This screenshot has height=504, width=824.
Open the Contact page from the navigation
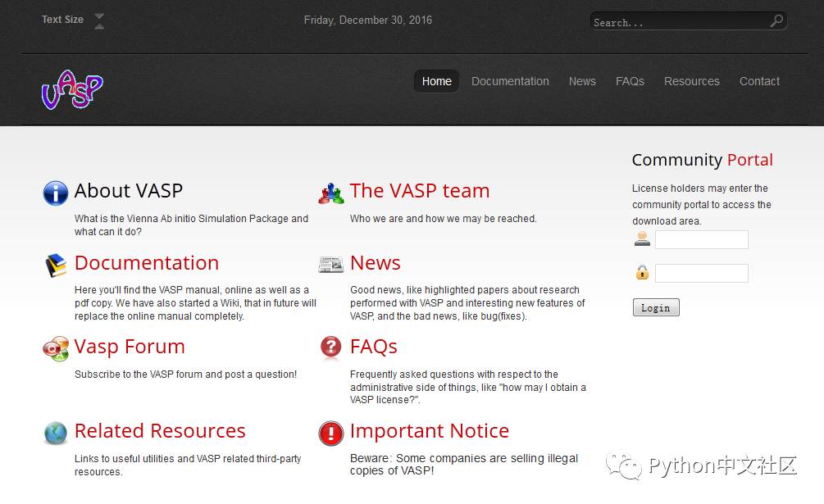tap(759, 81)
